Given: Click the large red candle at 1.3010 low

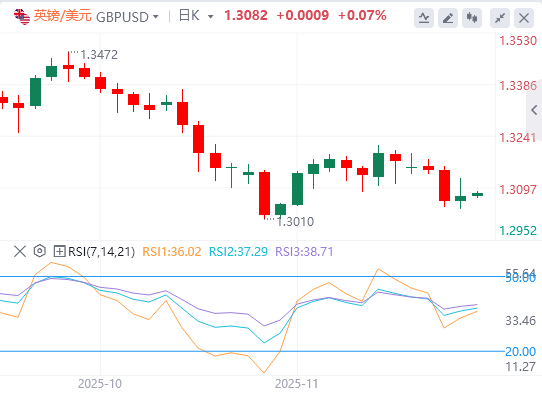Looking at the screenshot, I should pyautogui.click(x=264, y=194).
